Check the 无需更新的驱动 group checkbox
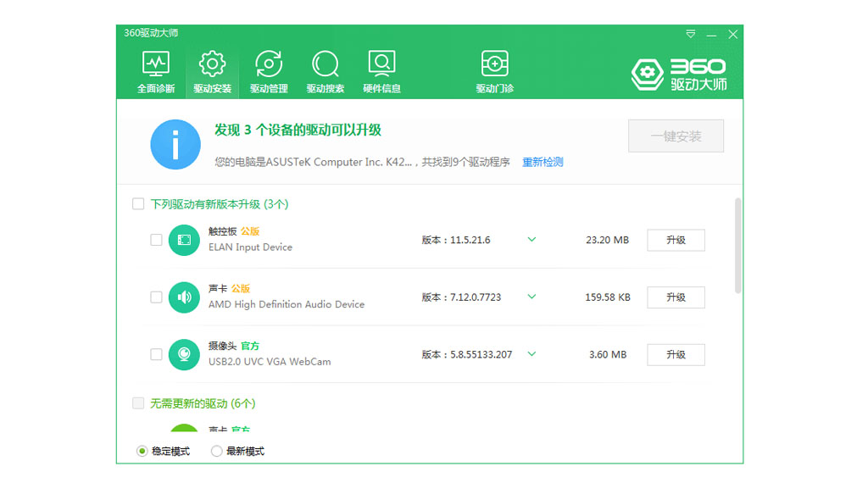Image resolution: width=868 pixels, height=483 pixels. 138,402
